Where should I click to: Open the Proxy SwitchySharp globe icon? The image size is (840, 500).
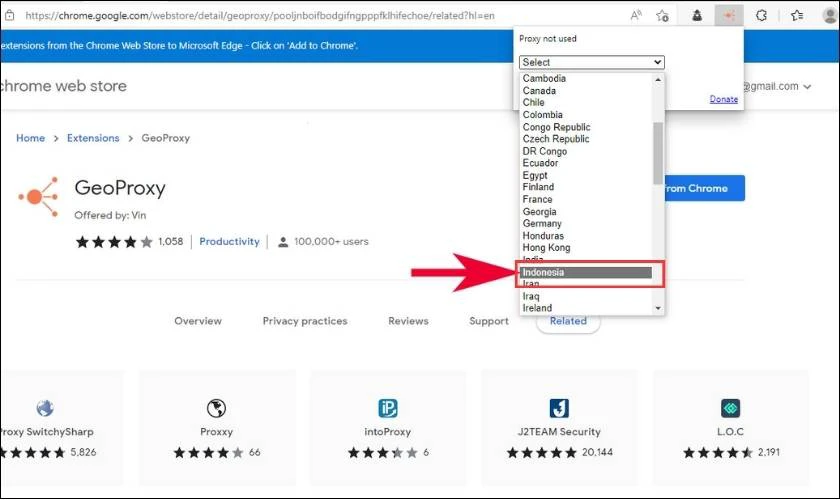point(45,408)
